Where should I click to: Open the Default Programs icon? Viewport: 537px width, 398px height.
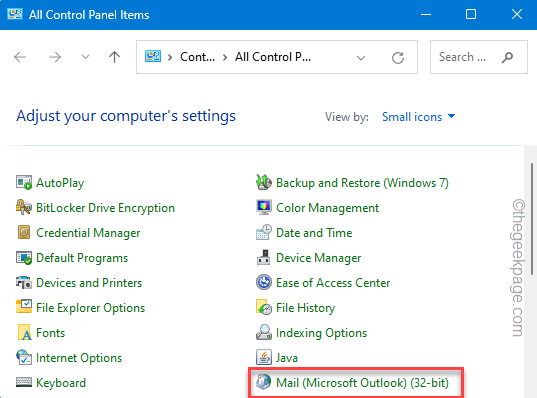[x=24, y=258]
